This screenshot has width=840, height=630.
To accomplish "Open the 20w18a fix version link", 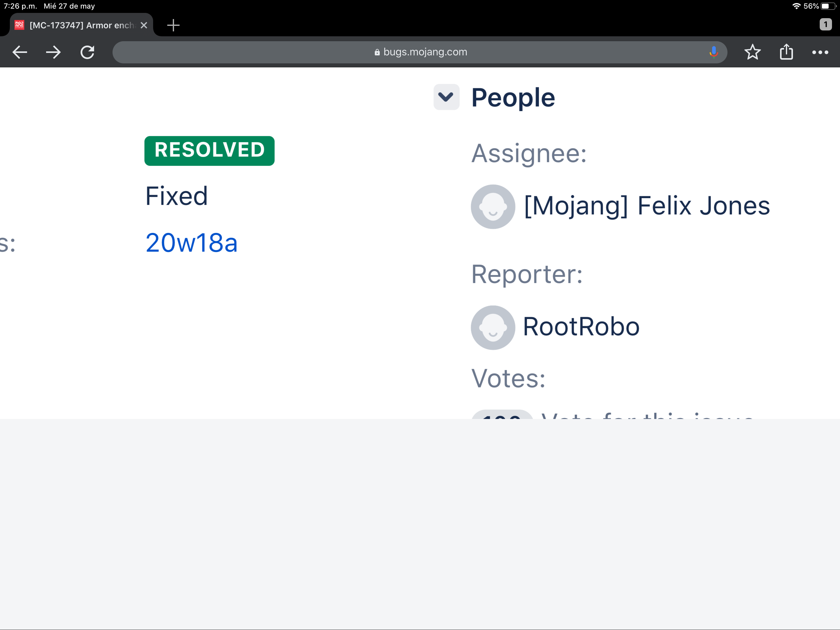I will 191,243.
